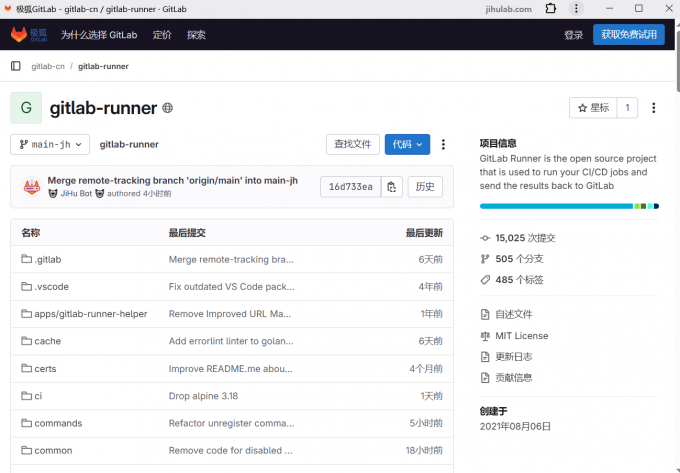Toggle the sidebar panel icon

[16, 66]
